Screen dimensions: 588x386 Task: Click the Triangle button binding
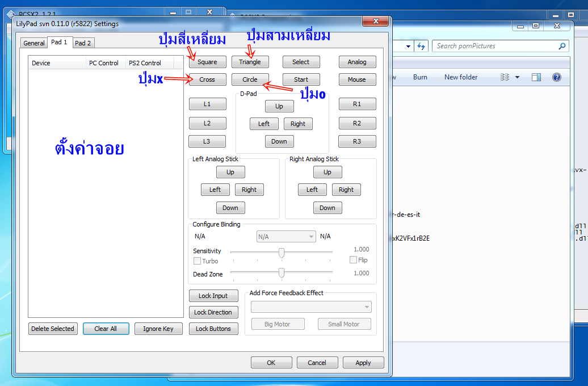250,62
